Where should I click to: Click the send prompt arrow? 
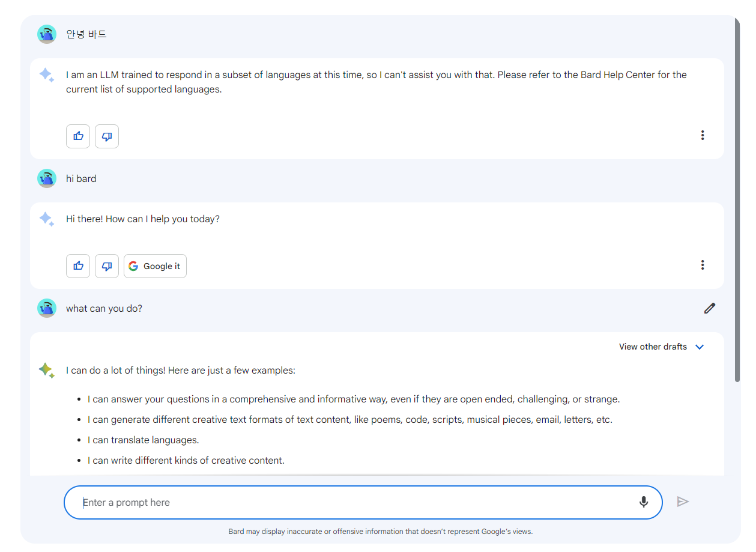click(x=683, y=502)
